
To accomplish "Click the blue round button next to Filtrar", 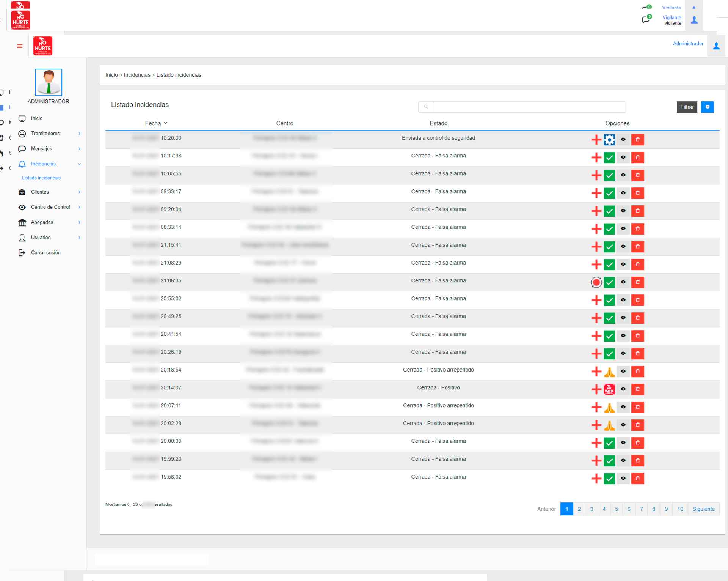I will [x=708, y=107].
